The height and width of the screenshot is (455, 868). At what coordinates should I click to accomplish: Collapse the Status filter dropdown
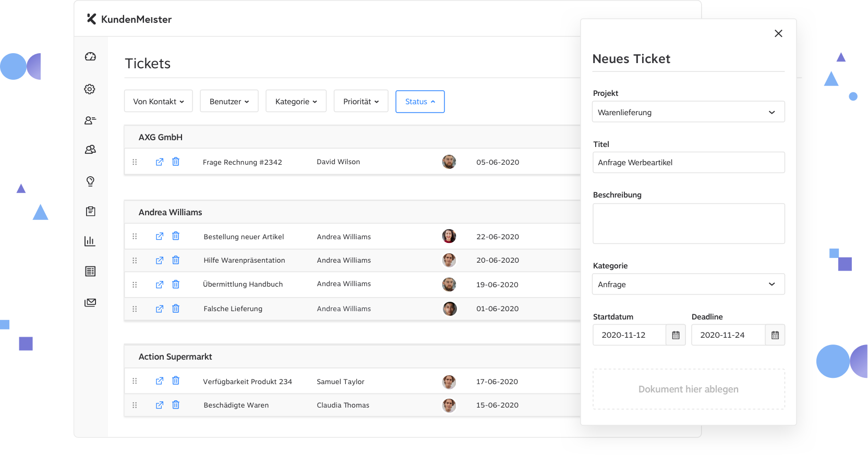click(420, 102)
